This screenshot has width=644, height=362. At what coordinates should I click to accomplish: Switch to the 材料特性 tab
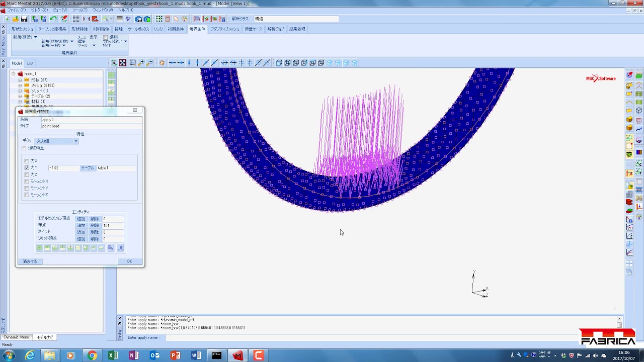tap(101, 29)
